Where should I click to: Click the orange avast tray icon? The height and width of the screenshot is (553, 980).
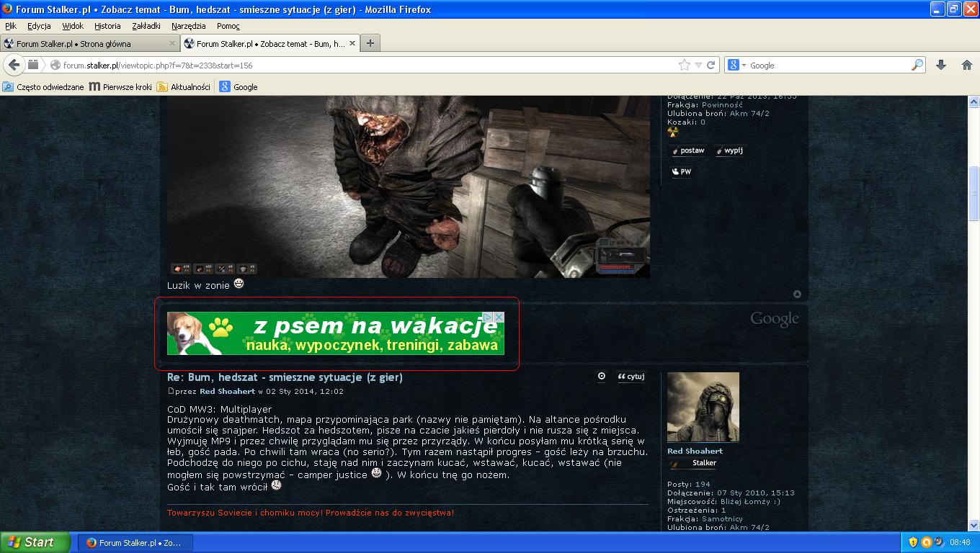coord(927,543)
